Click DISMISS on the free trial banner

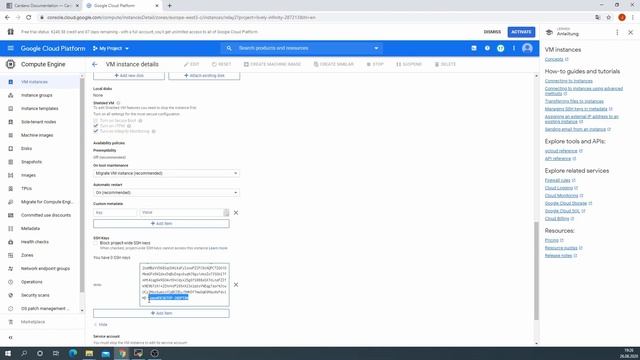[x=492, y=32]
